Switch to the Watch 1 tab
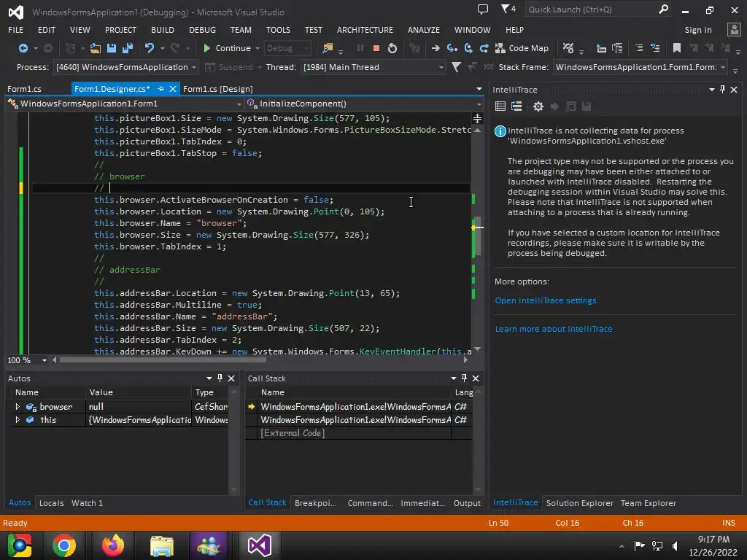This screenshot has height=560, width=747. (x=87, y=503)
